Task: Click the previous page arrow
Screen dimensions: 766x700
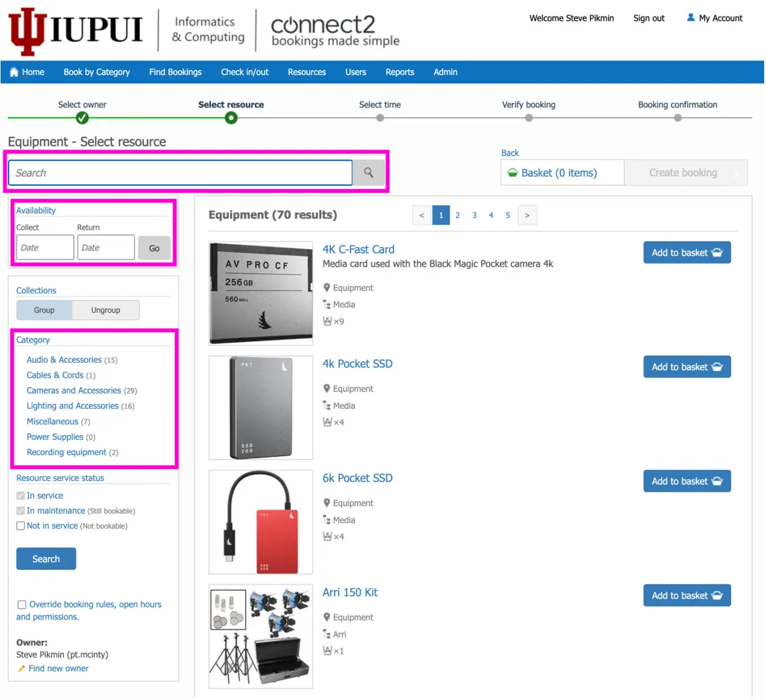Action: coord(422,215)
